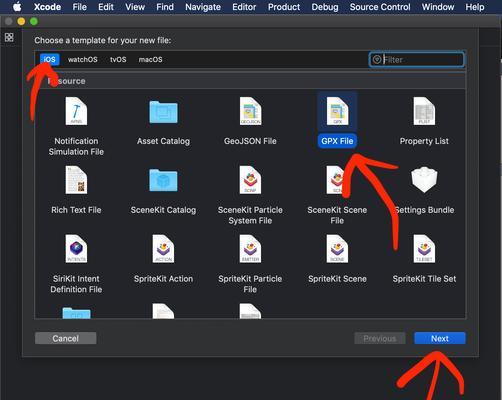
Task: Click the GeoJSON File label
Action: pos(250,141)
